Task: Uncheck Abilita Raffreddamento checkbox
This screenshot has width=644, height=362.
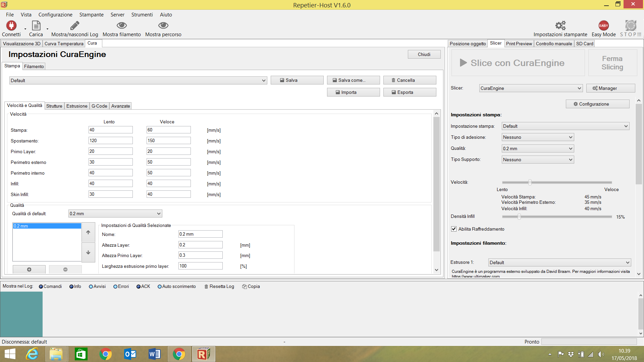Action: [x=454, y=229]
